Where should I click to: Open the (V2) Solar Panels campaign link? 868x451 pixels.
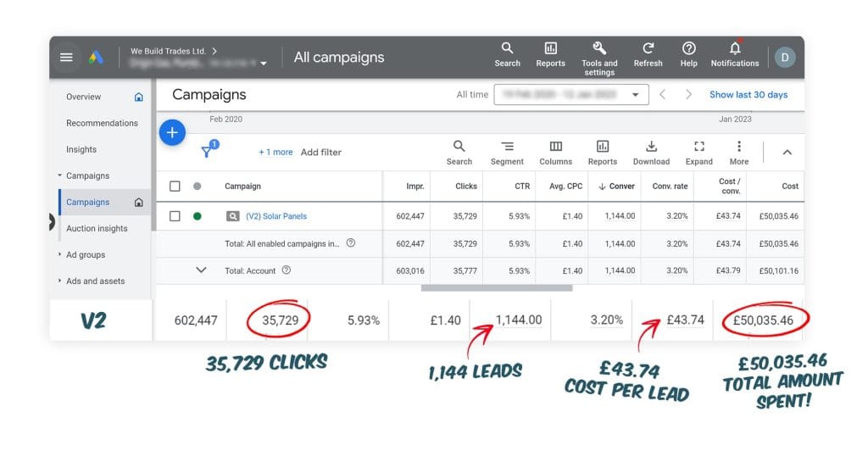tap(276, 216)
